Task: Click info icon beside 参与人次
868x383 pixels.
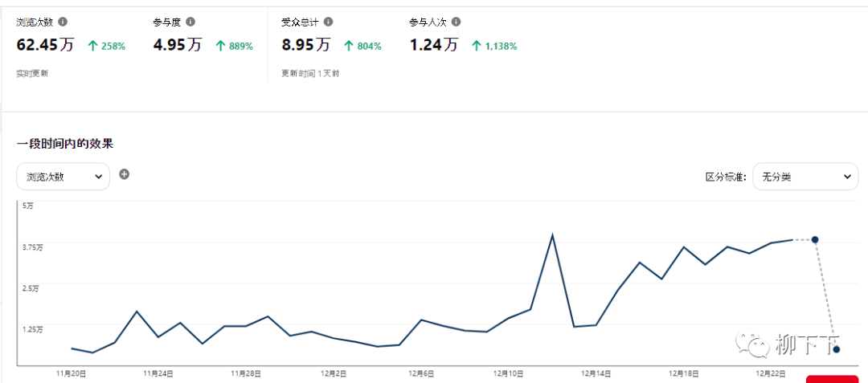Action: coord(457,22)
